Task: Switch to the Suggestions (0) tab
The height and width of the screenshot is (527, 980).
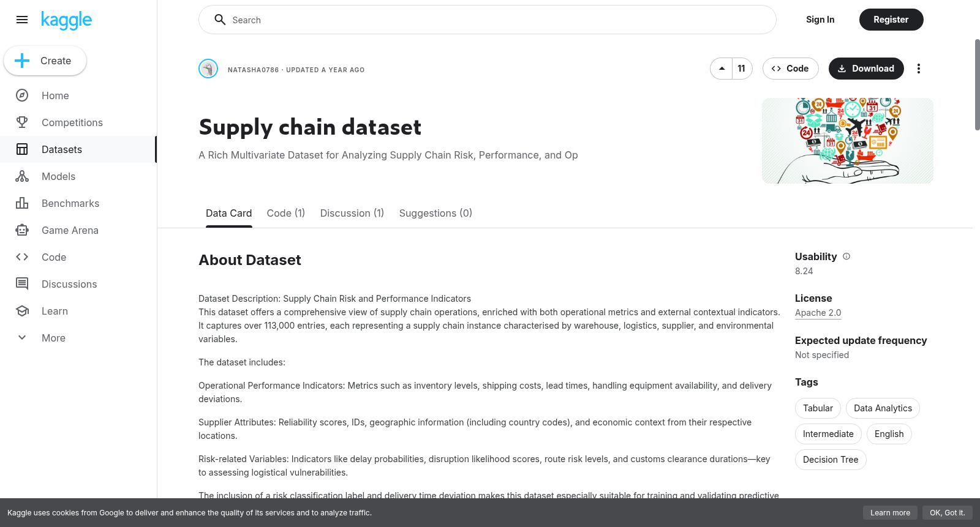Action: coord(435,213)
